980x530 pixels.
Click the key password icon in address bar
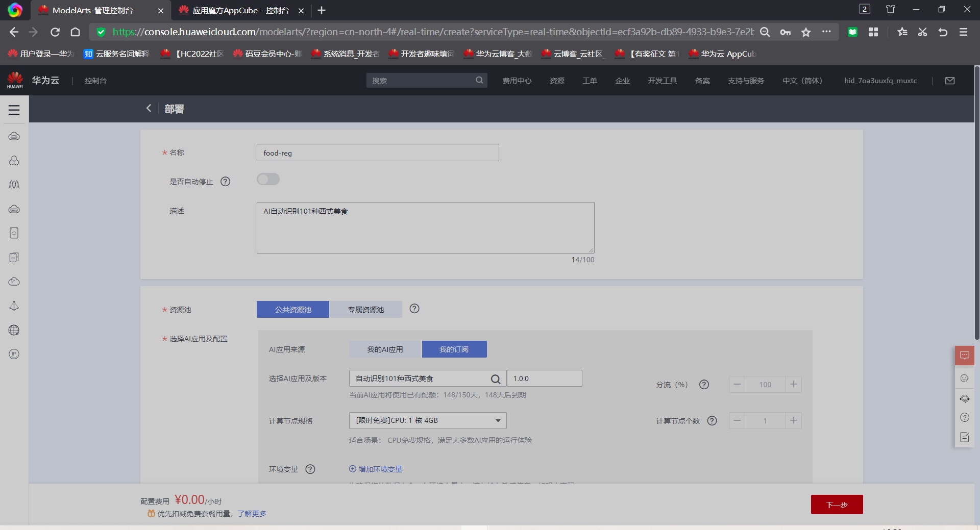(785, 32)
